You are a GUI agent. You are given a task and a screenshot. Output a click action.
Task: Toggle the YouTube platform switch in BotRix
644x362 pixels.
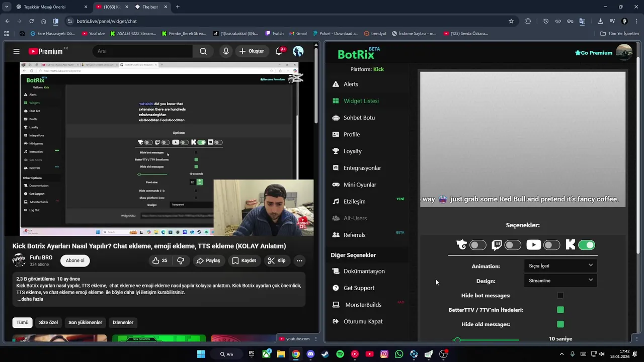(551, 245)
